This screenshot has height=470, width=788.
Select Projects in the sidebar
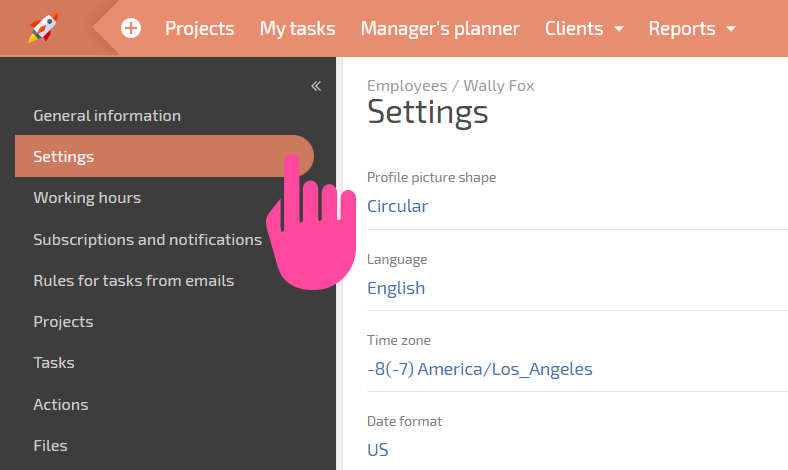coord(63,322)
